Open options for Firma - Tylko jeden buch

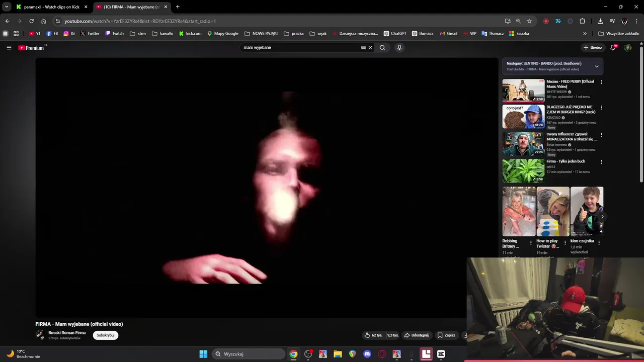(x=601, y=162)
